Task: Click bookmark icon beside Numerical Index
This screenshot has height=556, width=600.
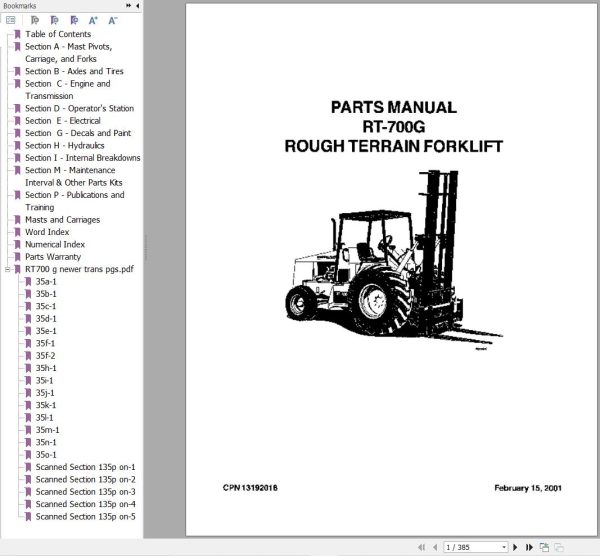Action: click(x=17, y=245)
